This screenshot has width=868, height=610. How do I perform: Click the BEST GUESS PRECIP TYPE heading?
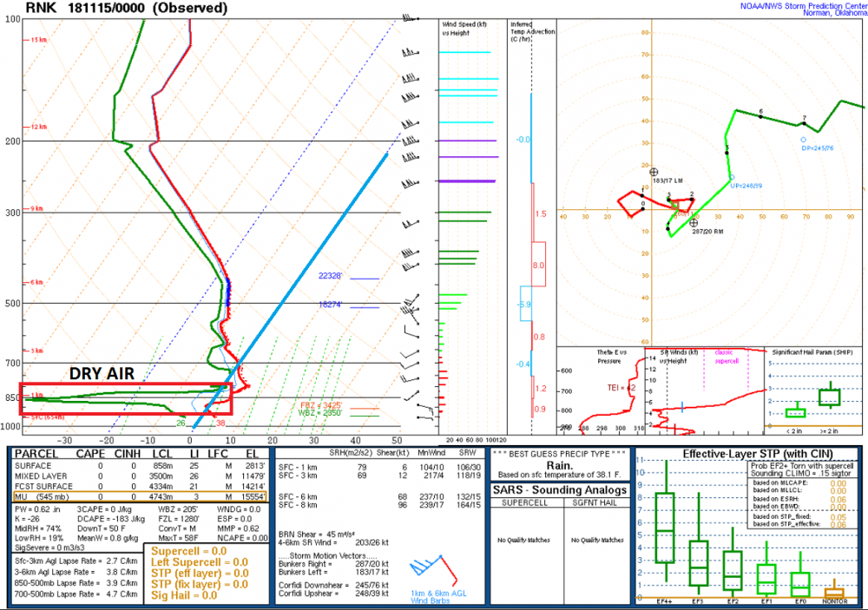(559, 454)
